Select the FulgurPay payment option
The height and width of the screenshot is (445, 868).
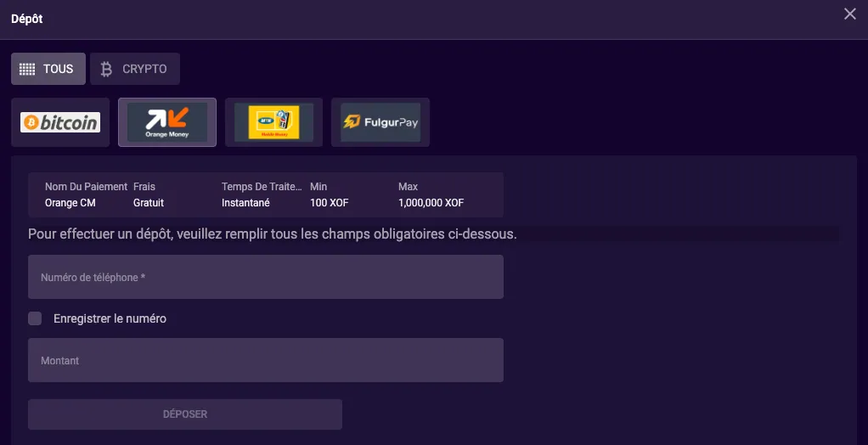380,122
